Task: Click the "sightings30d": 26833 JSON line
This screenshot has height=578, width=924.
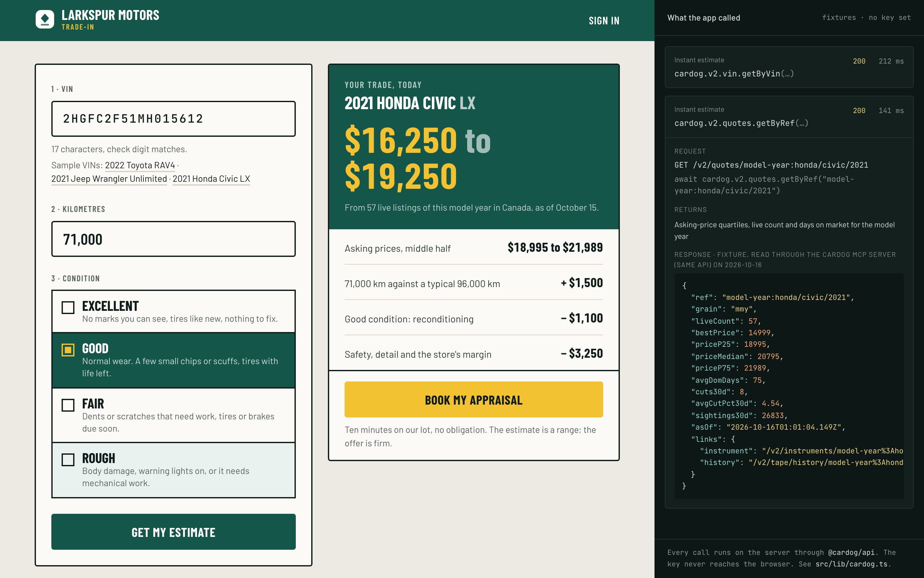Action: point(739,415)
